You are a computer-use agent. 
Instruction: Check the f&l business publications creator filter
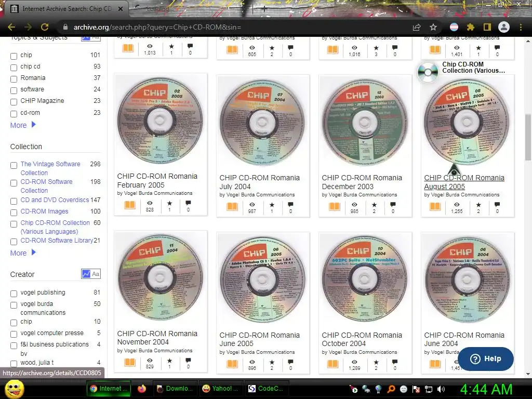14,345
